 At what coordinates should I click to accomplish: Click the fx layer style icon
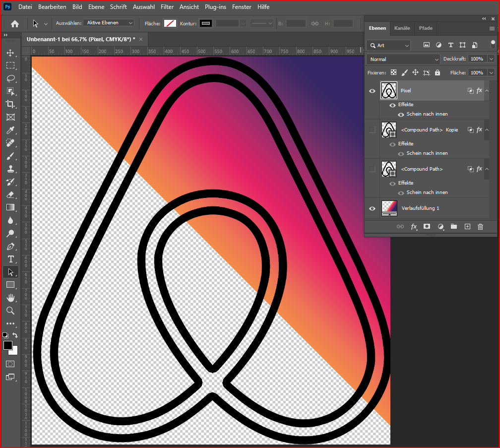(x=414, y=227)
